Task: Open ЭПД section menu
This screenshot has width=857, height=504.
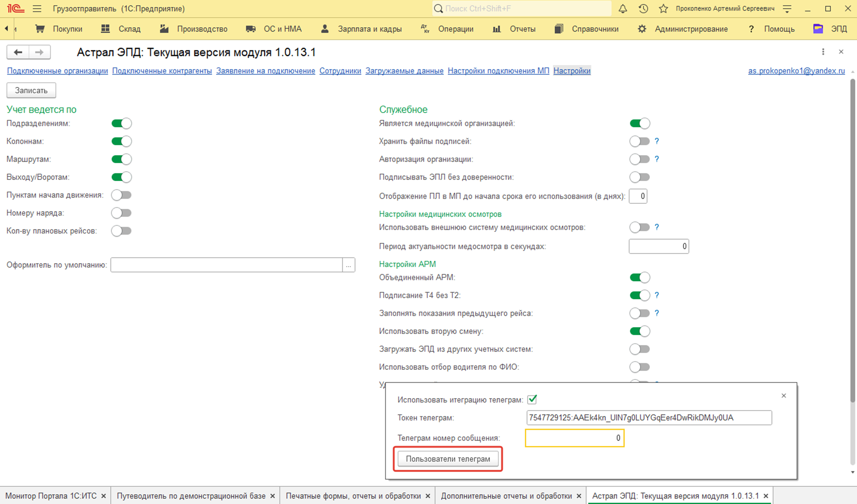Action: point(830,29)
